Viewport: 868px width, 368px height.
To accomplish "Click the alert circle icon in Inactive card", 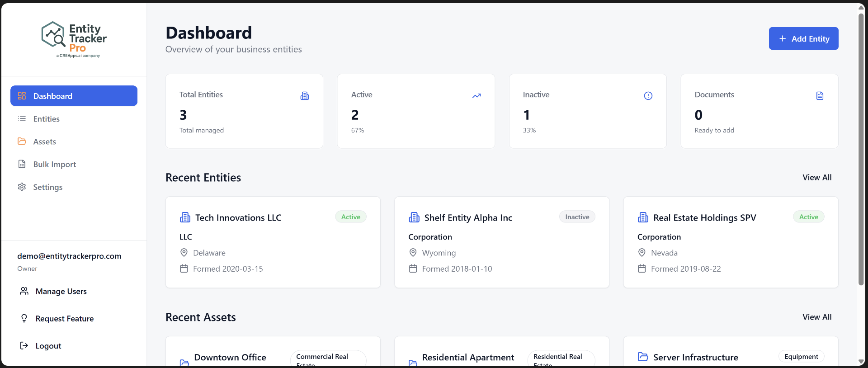I will (x=648, y=96).
